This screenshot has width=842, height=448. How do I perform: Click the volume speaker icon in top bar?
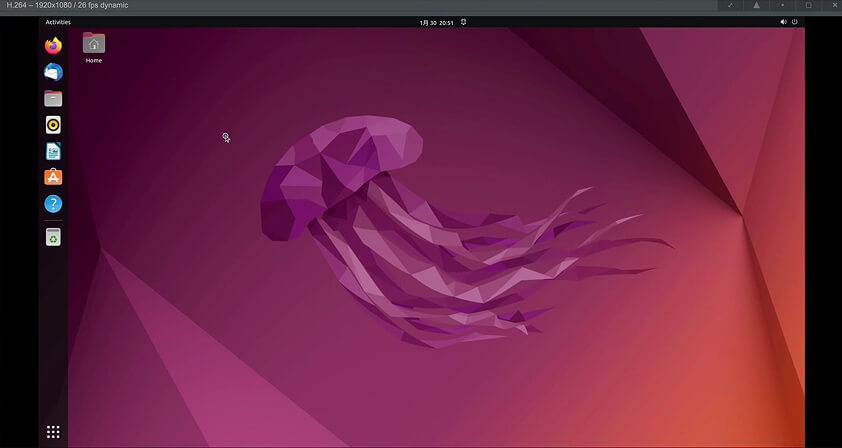click(x=783, y=22)
